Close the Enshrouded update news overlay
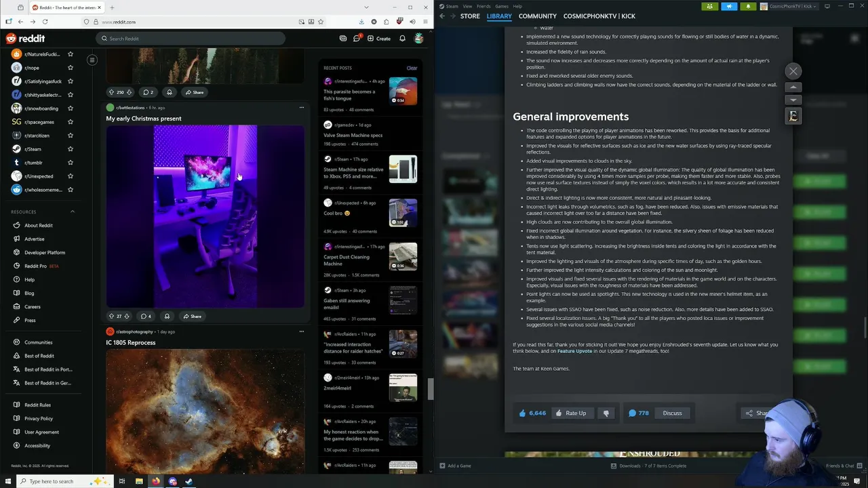 click(x=793, y=71)
